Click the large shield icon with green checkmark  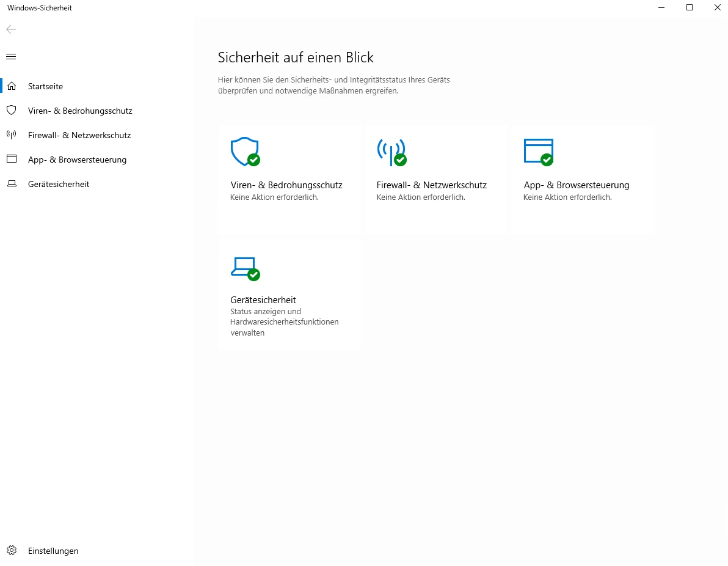(x=245, y=152)
